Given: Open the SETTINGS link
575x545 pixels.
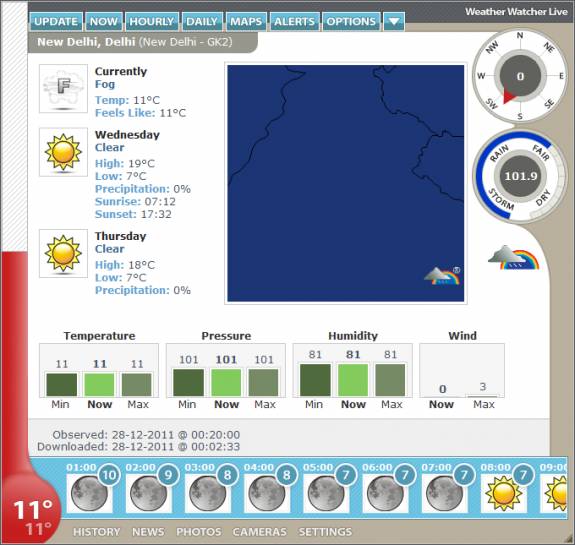Looking at the screenshot, I should (x=325, y=532).
